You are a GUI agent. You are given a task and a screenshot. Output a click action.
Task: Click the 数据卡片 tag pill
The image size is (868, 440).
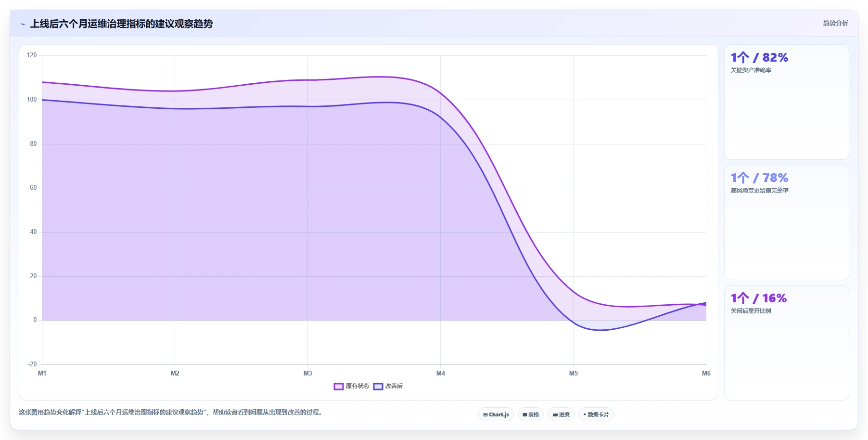coord(596,414)
